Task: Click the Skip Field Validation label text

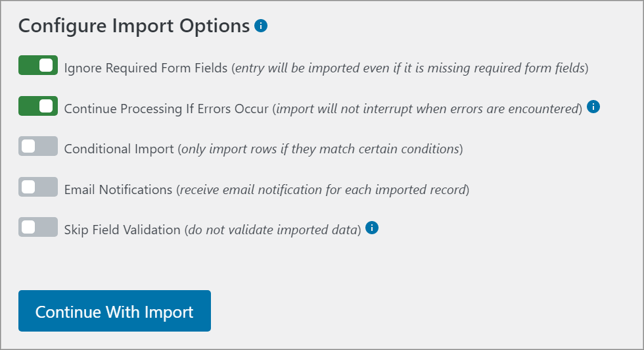Action: pyautogui.click(x=122, y=230)
